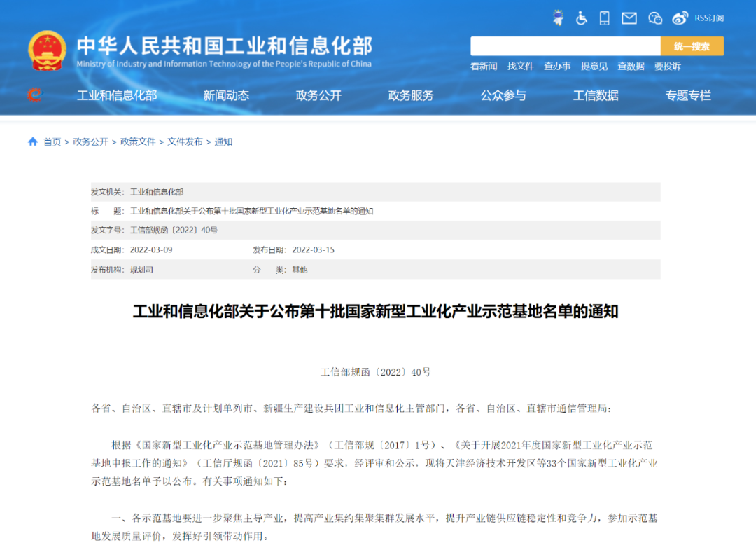Open the RSS订阅 link

[x=708, y=18]
